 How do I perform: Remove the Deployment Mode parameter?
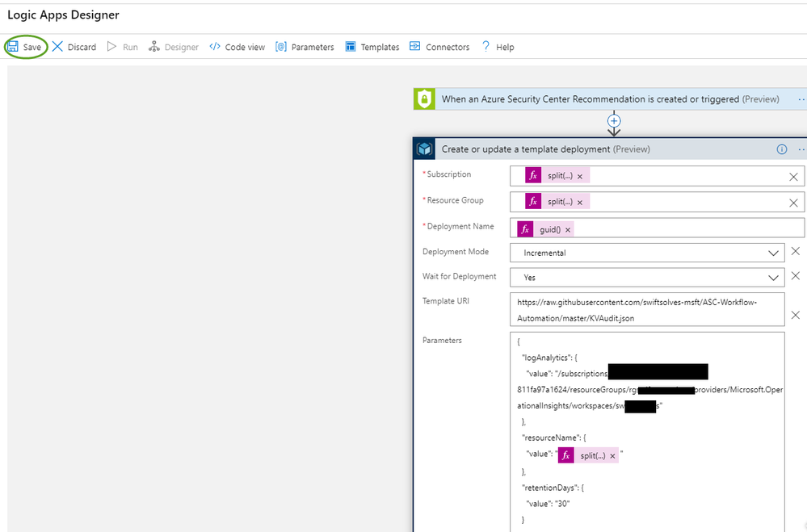[796, 251]
